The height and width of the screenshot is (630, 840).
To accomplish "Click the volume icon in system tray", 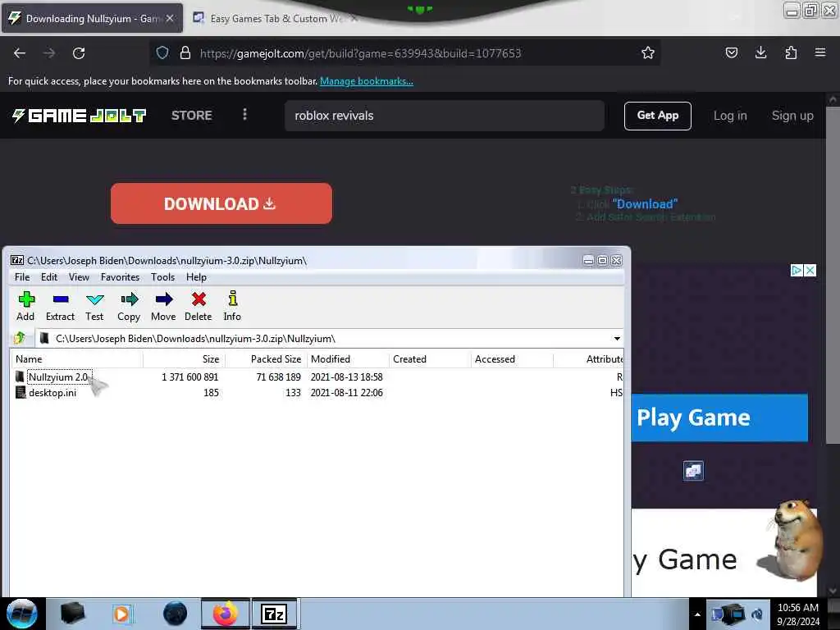I will pyautogui.click(x=757, y=614).
